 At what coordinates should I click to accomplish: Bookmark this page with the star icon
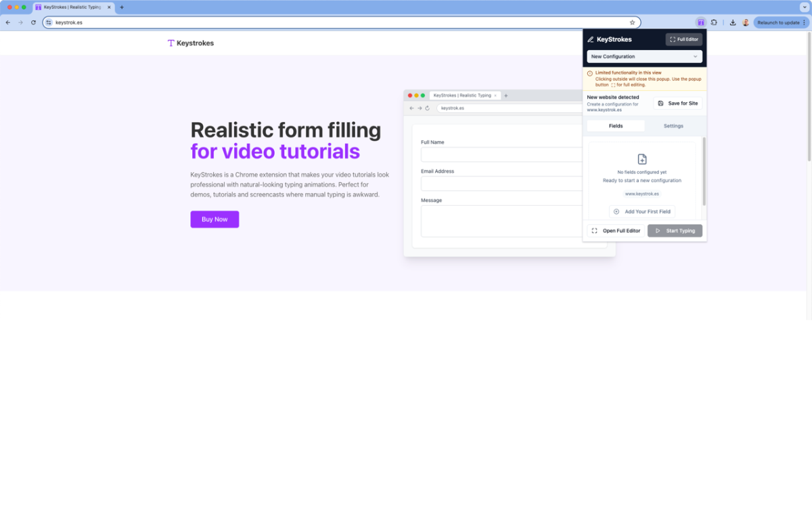[x=633, y=22]
